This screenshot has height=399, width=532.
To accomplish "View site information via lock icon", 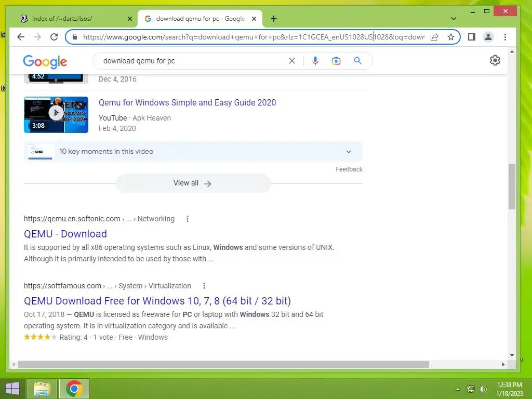I will pos(75,37).
